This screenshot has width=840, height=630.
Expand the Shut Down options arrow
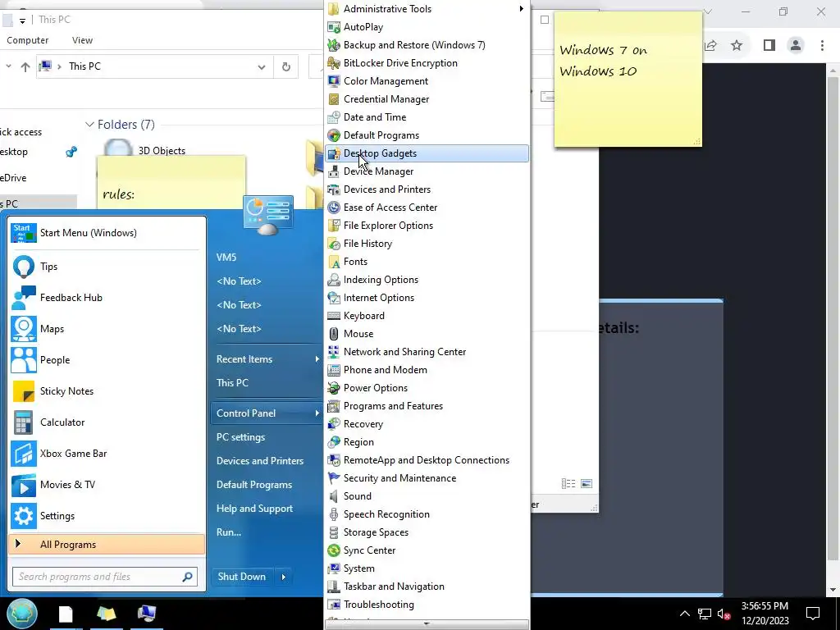284,577
